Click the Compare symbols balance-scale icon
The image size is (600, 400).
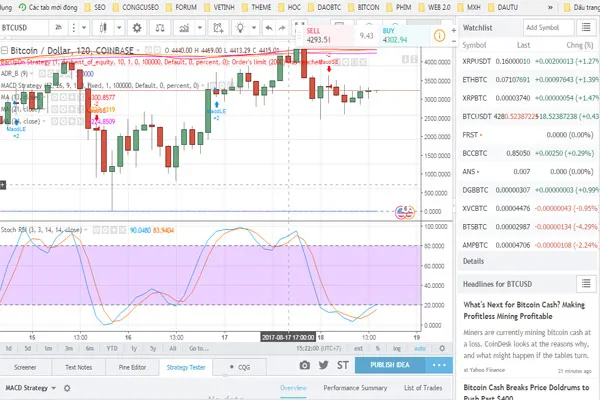160,28
